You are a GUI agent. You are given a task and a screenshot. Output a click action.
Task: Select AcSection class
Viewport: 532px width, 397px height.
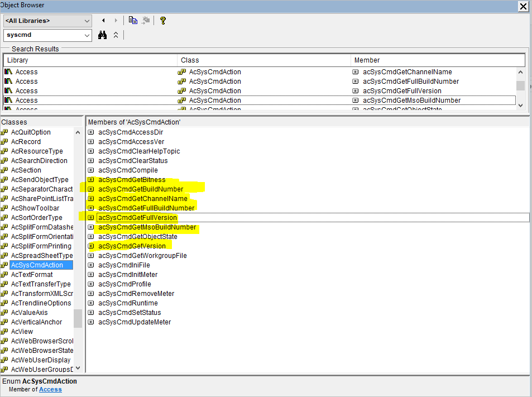point(26,170)
